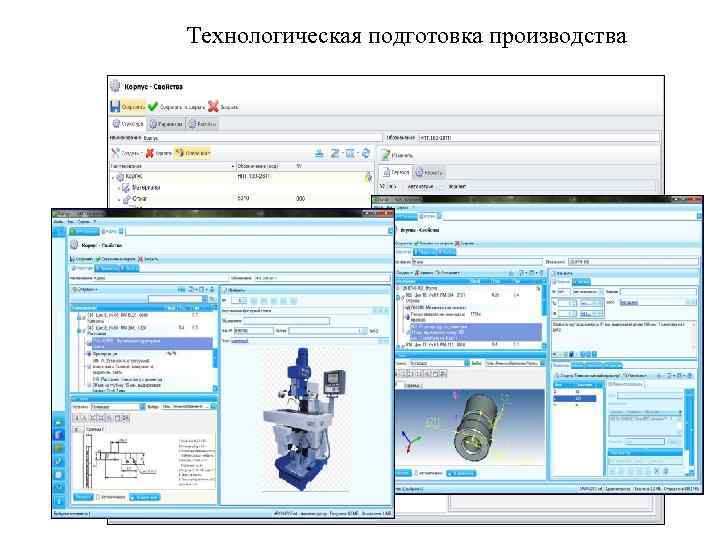Select the 'Материалы' row in back window tree
The height and width of the screenshot is (540, 720).
243,188
